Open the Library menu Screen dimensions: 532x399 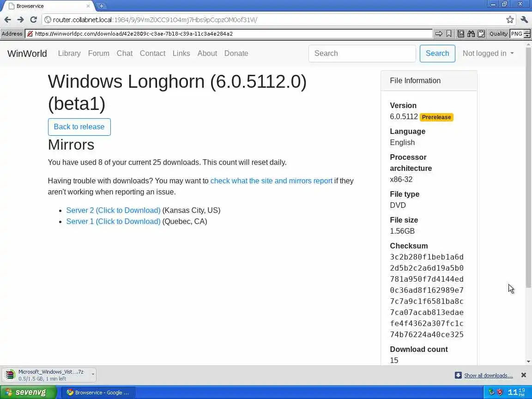[69, 53]
